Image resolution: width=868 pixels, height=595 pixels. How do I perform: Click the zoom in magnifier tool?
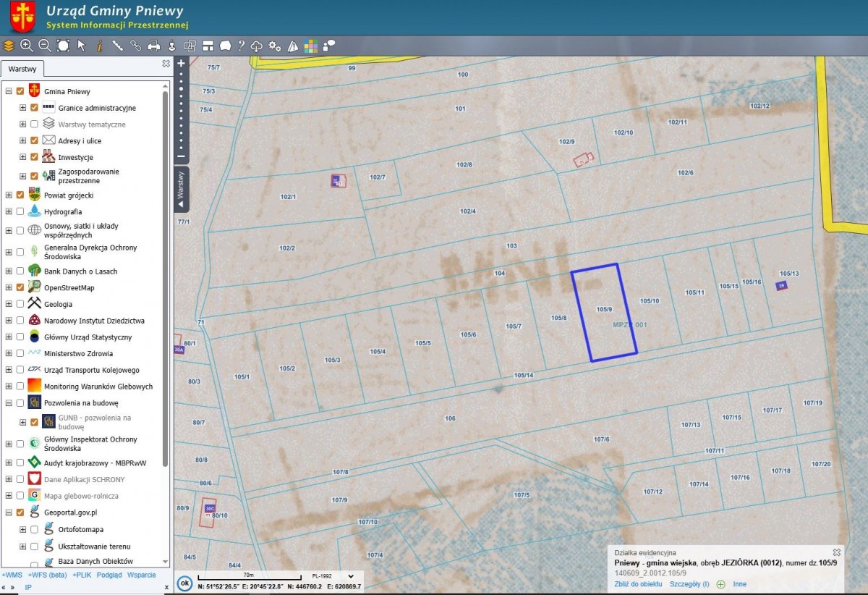click(27, 46)
